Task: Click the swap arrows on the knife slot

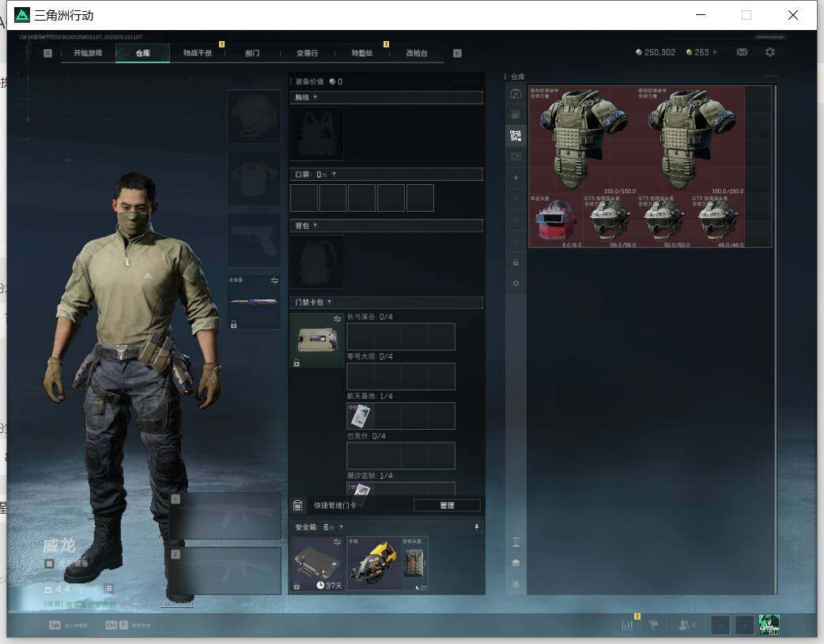Action: [274, 281]
